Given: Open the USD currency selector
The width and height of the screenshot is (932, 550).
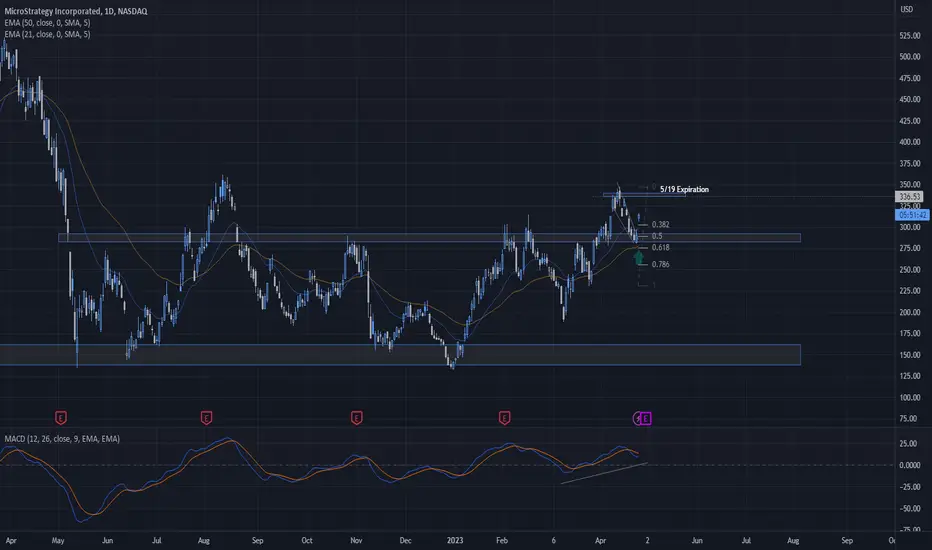Looking at the screenshot, I should (x=907, y=9).
